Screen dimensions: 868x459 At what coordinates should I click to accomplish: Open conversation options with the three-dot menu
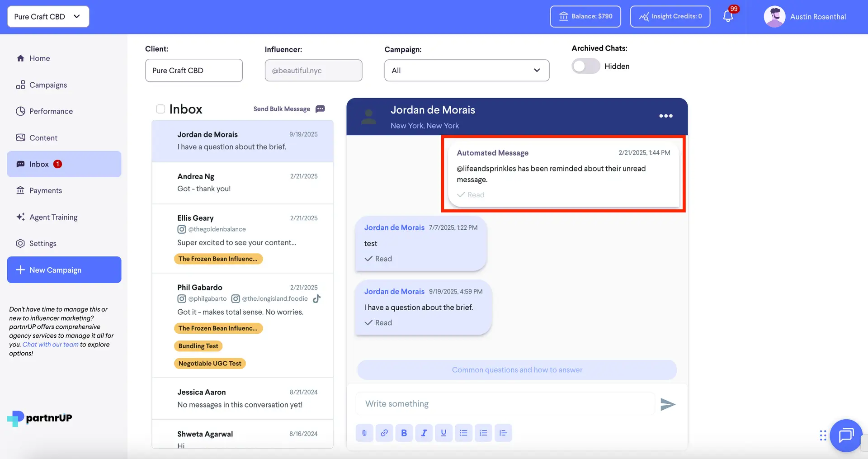[665, 116]
